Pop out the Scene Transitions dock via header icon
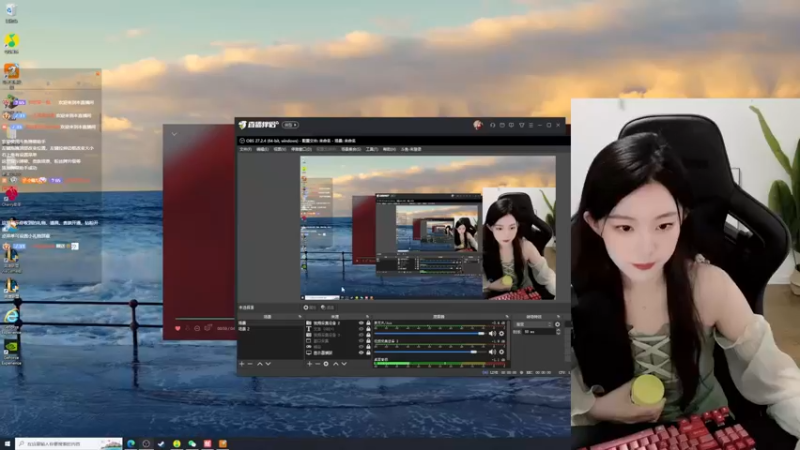 point(559,316)
